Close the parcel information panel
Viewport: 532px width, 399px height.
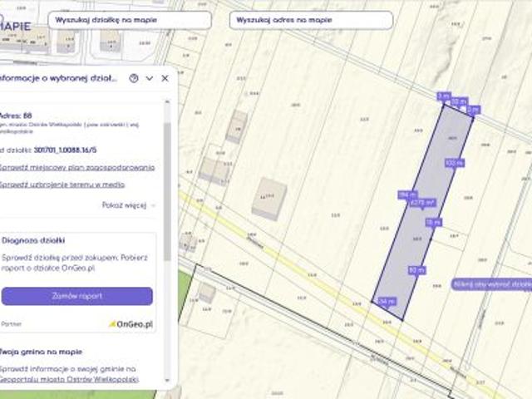(165, 78)
